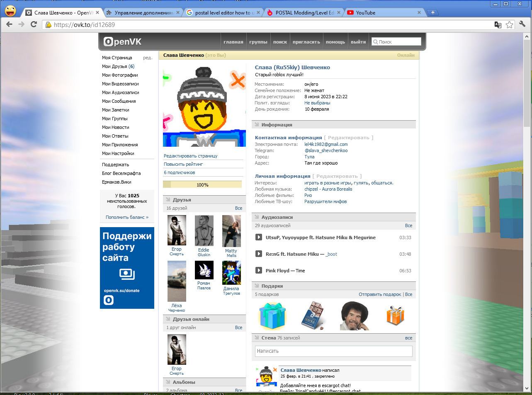This screenshot has height=395, width=532.
Task: Switch to the postal level editor Google tab
Action: [x=223, y=12]
